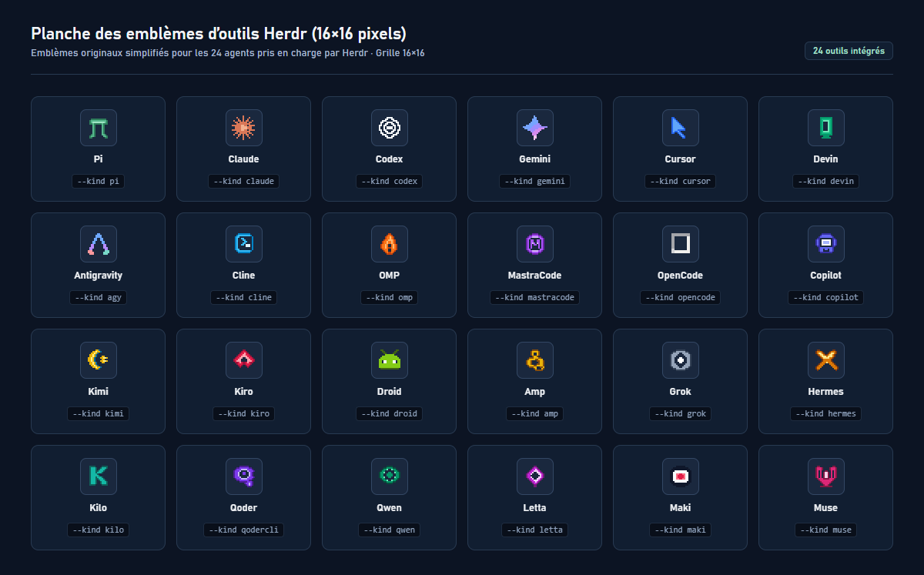Click the "--kind qwen" code chip
The height and width of the screenshot is (575, 924).
pos(389,530)
